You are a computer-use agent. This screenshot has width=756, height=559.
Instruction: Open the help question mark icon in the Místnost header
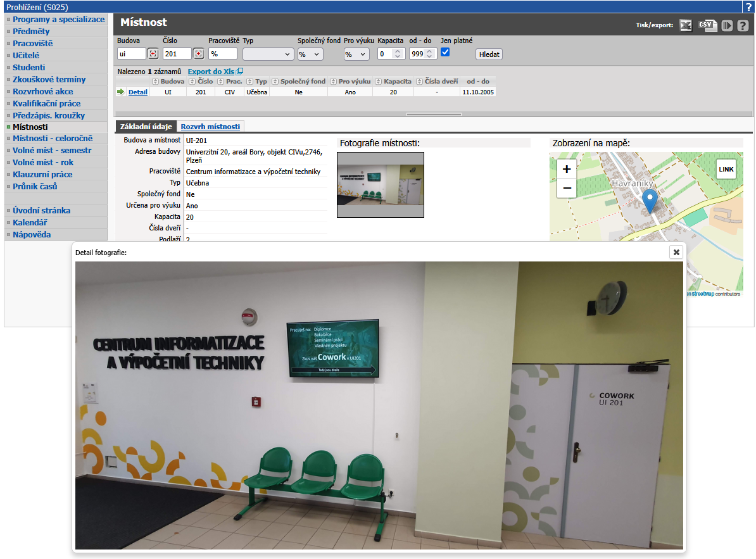(x=743, y=26)
